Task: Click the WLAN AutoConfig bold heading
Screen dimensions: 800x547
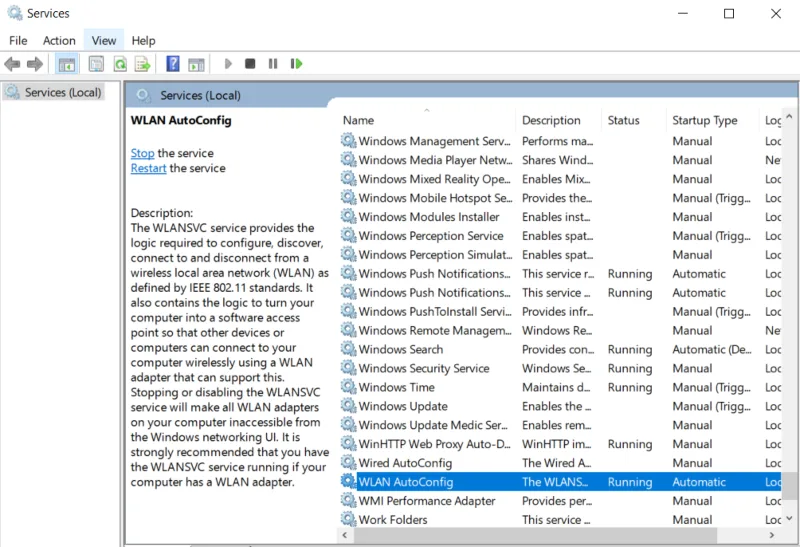Action: (181, 120)
